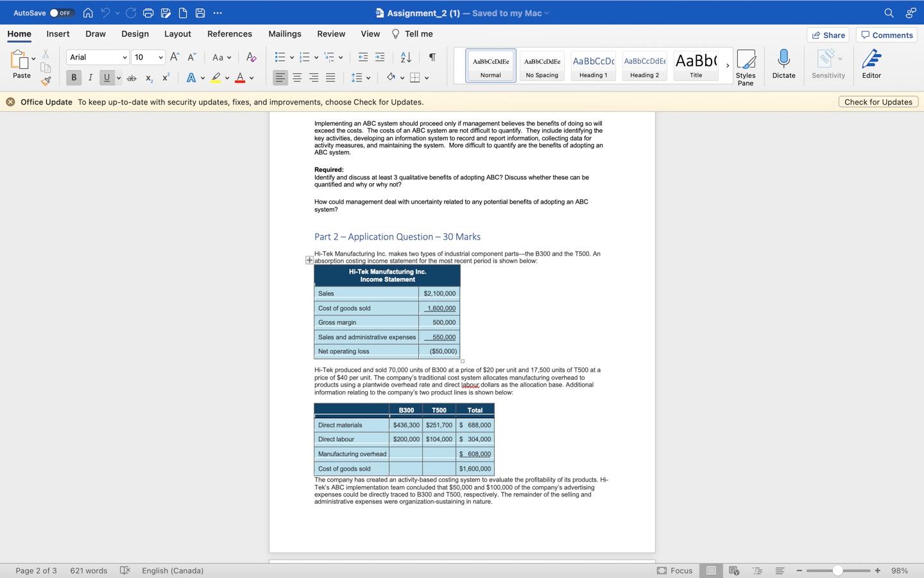
Task: Expand the font color dropdown arrow
Action: [x=250, y=78]
